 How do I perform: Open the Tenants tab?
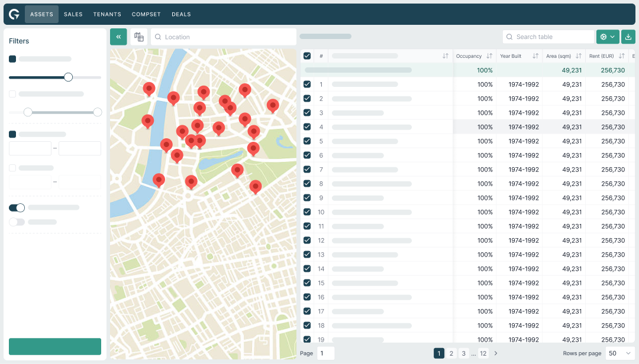pos(107,14)
